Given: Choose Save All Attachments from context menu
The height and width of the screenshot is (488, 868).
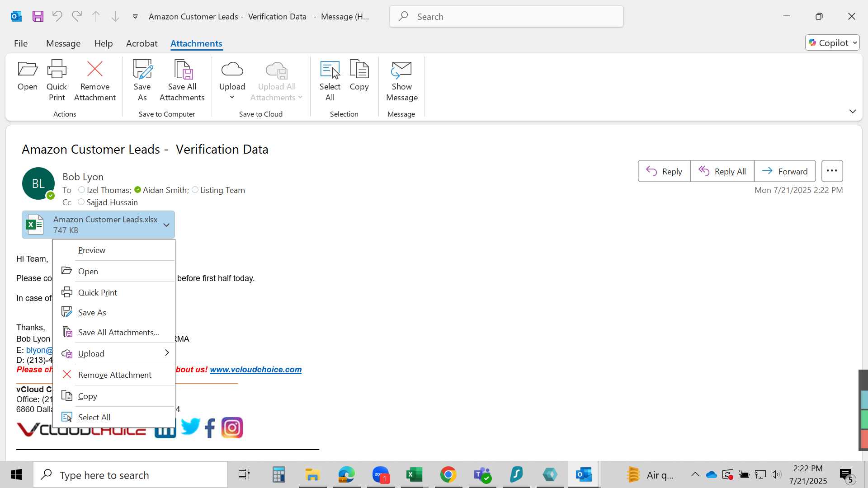Looking at the screenshot, I should coord(114,333).
